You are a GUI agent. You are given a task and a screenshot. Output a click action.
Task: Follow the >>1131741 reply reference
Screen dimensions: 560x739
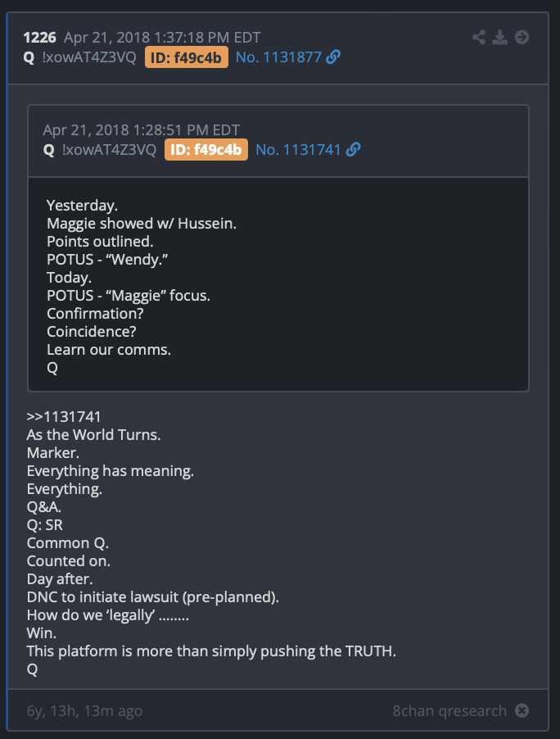(64, 417)
